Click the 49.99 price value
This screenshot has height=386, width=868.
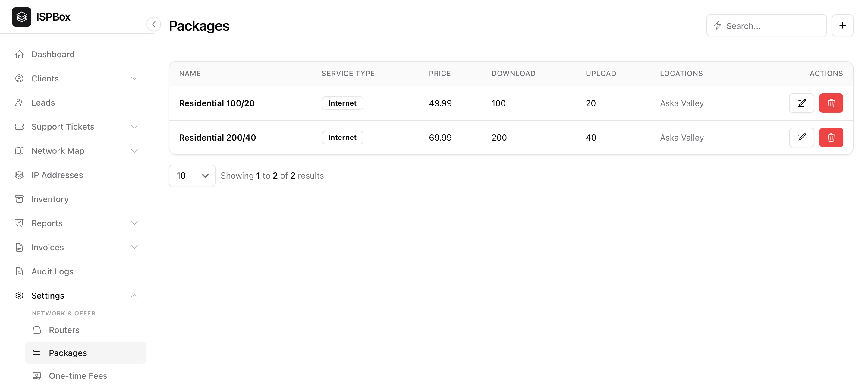pyautogui.click(x=440, y=103)
